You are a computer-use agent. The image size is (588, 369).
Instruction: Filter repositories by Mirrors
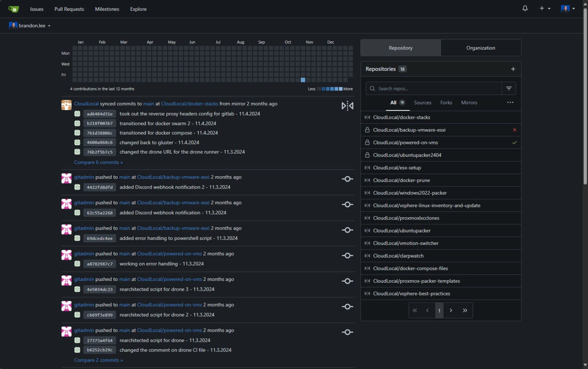pos(469,103)
